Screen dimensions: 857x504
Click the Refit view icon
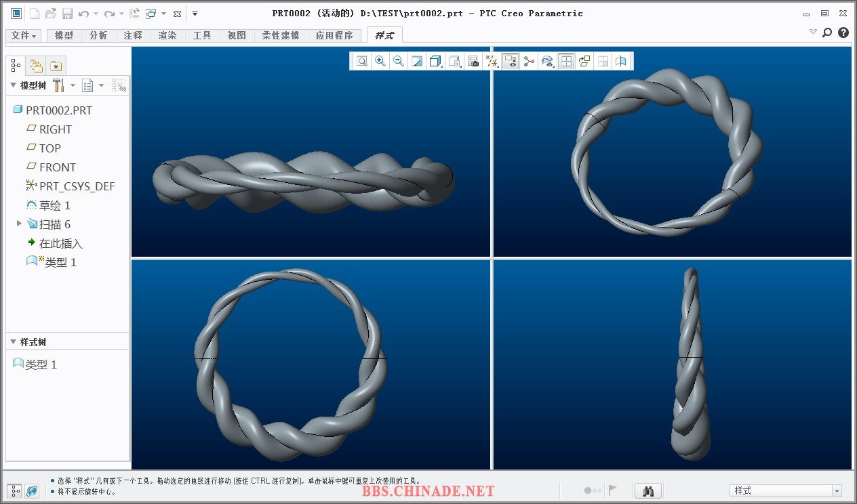tap(362, 62)
